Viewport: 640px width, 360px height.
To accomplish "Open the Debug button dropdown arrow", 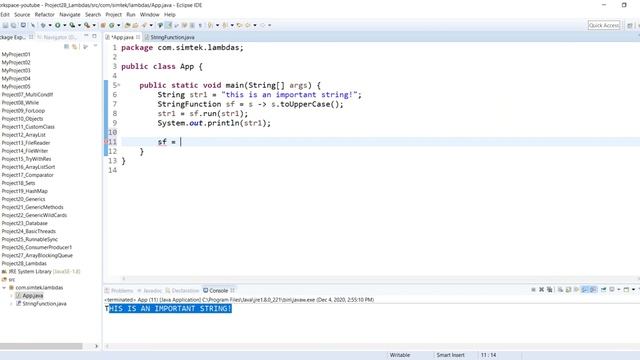I will click(50, 25).
